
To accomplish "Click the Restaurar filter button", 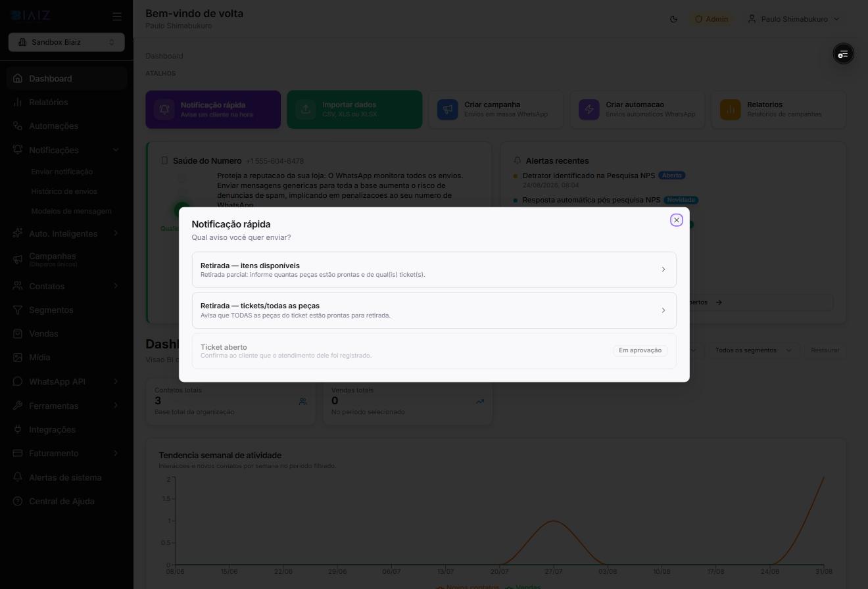I will point(825,350).
